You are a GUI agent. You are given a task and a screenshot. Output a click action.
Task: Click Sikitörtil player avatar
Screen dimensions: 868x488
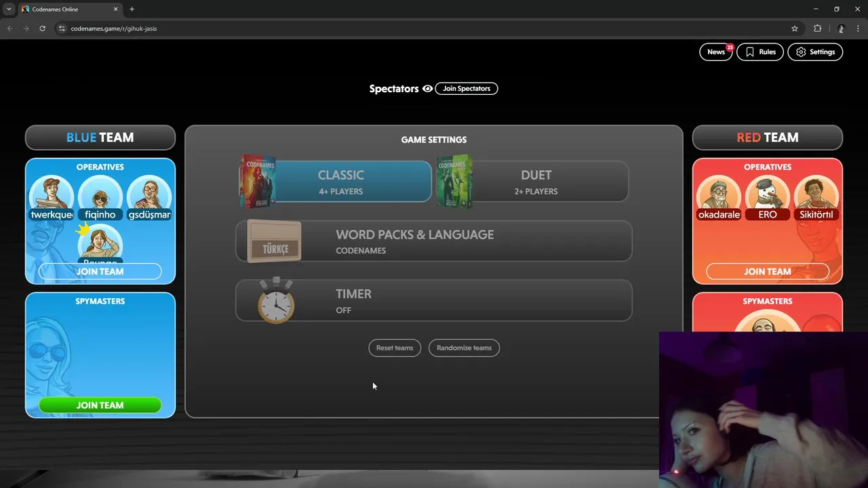(816, 195)
